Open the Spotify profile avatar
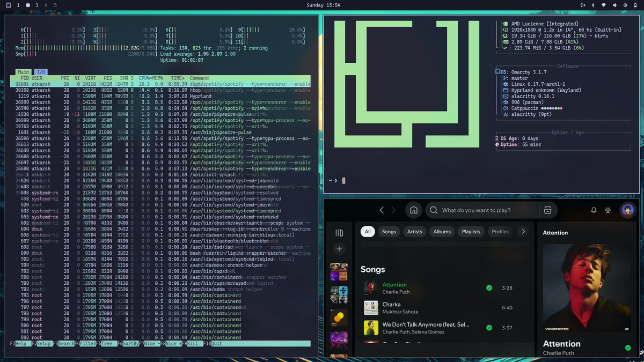 tap(627, 210)
